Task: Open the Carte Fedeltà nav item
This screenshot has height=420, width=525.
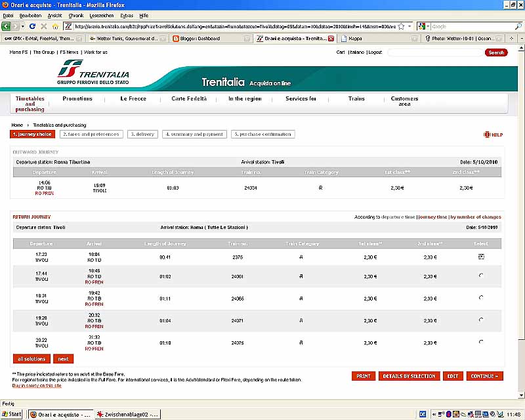Action: tap(189, 98)
